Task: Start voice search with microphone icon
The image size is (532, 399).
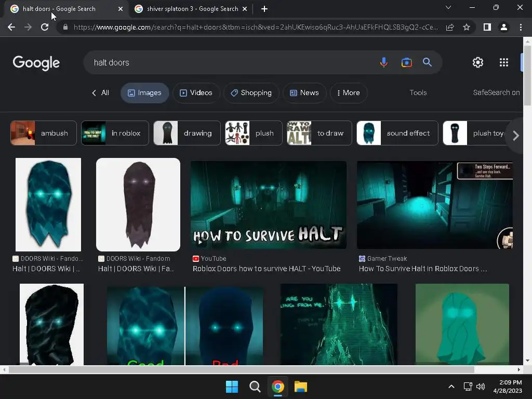Action: pos(384,62)
